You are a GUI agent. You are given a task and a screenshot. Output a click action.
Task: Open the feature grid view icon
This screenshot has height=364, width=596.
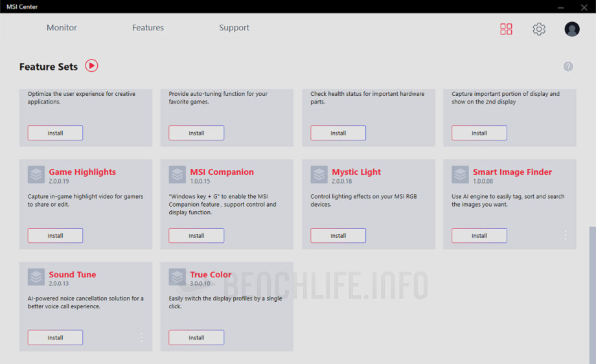506,29
